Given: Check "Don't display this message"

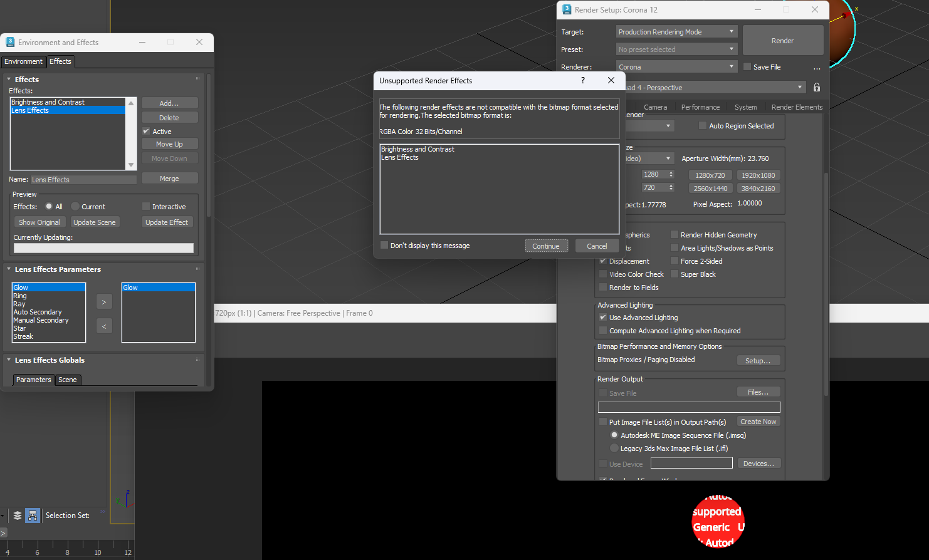Looking at the screenshot, I should 384,246.
